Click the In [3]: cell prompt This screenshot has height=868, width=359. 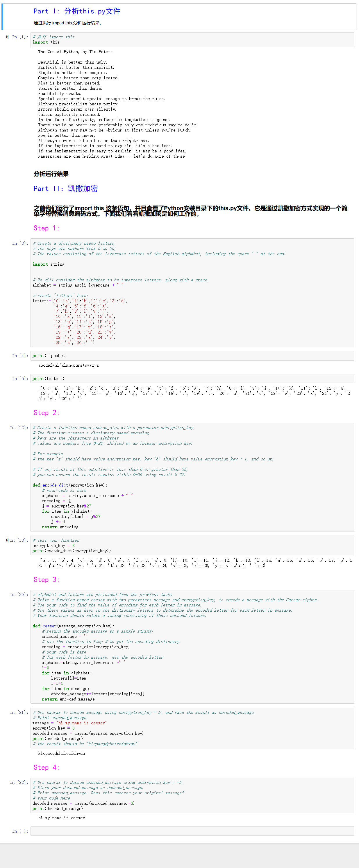(x=20, y=243)
